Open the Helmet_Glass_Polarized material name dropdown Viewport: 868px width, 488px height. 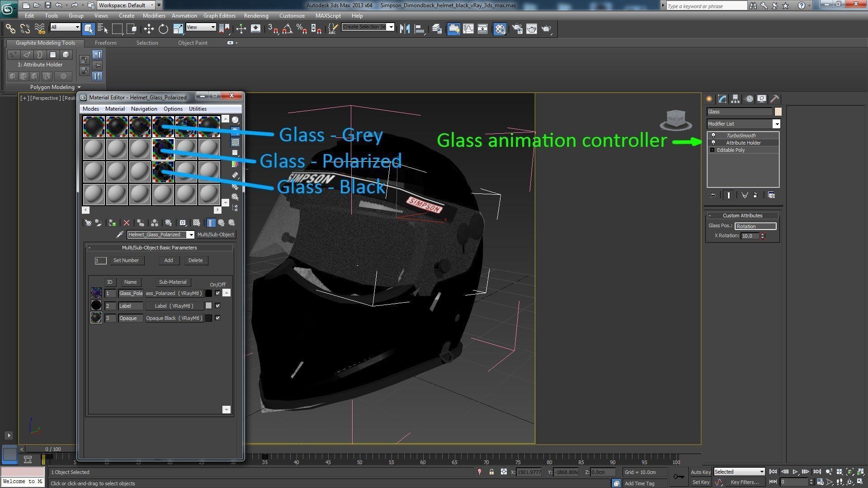click(191, 235)
